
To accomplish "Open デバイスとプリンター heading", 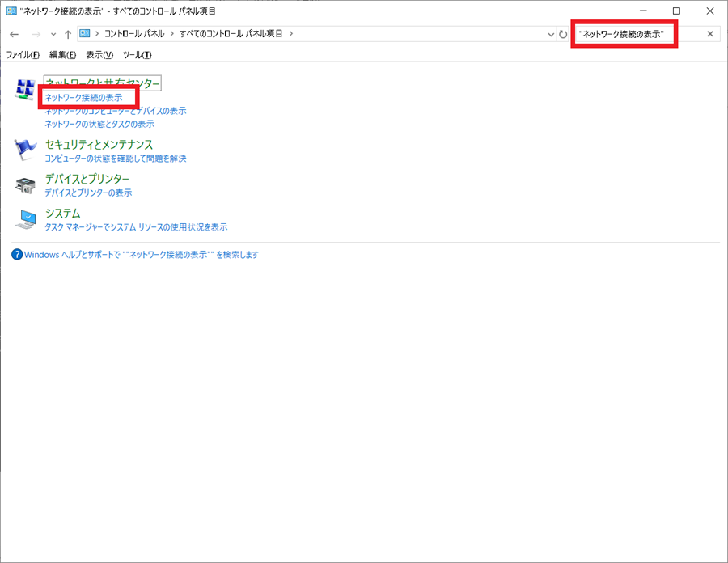I will click(x=87, y=179).
